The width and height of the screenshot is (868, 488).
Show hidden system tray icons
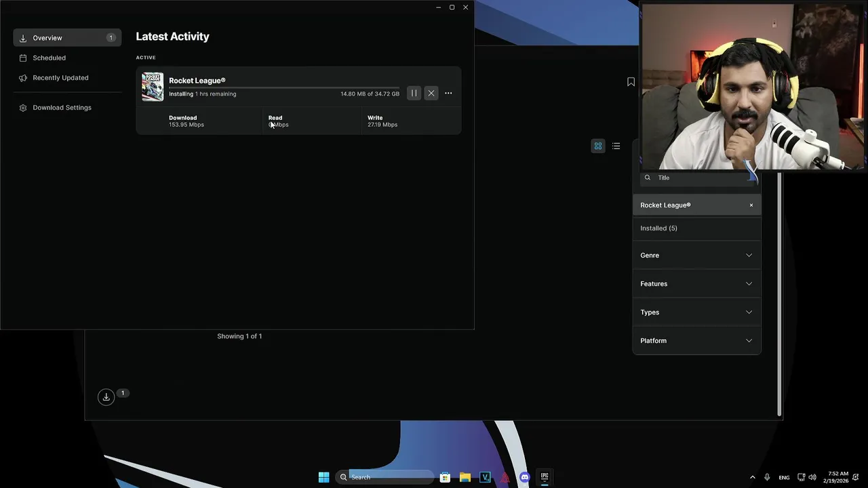coord(752,477)
